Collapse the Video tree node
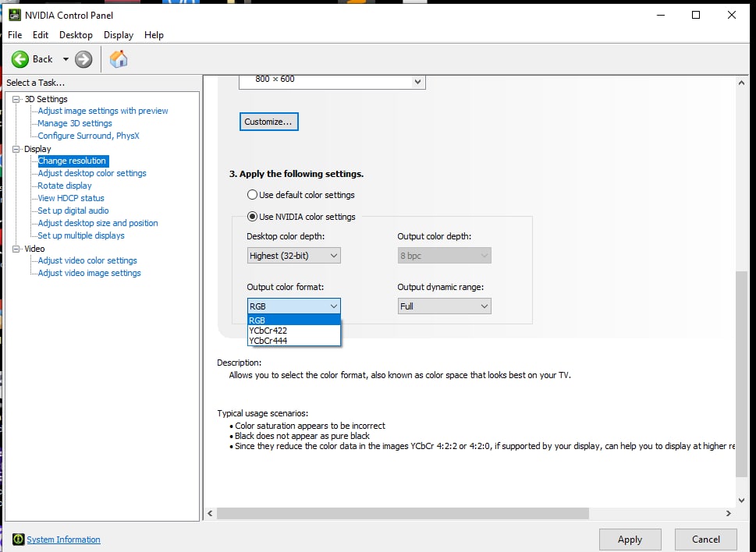The height and width of the screenshot is (552, 756). pyautogui.click(x=16, y=249)
